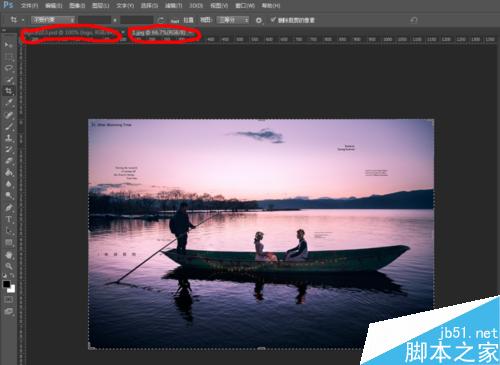Select the Lasso tool
Viewport: 500px width, 365px height.
(9, 68)
